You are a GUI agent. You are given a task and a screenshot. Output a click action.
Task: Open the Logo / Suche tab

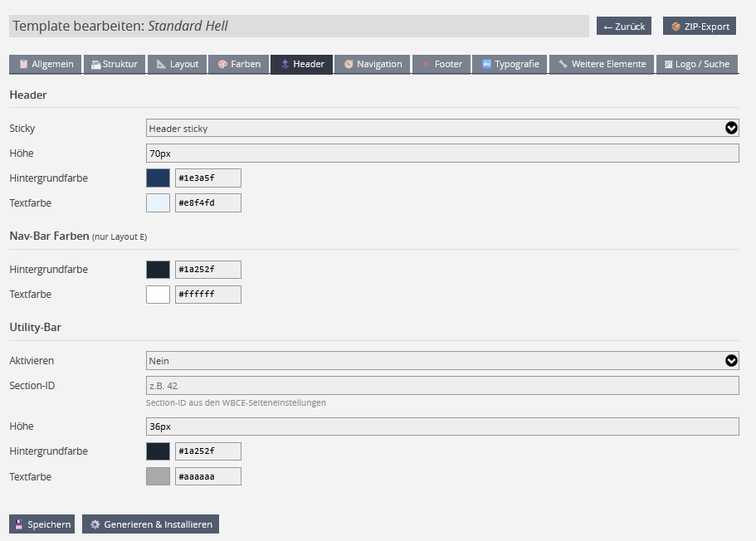pos(697,64)
